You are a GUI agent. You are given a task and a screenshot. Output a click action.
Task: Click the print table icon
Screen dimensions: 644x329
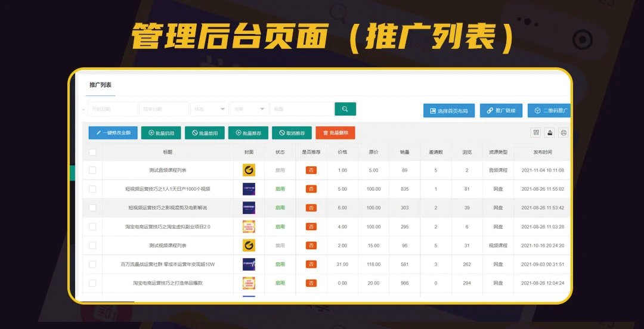pos(563,132)
